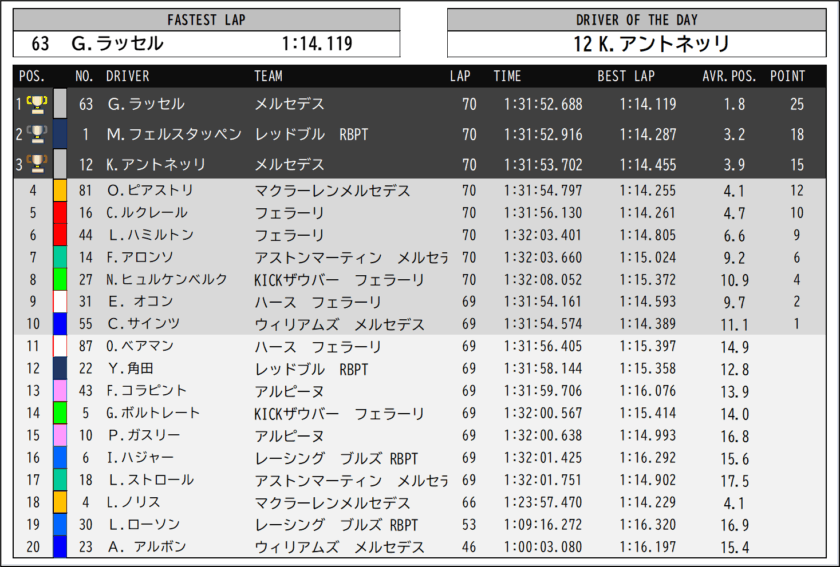Viewport: 840px width, 567px height.
Task: Click the pink team color swatch for F.コラピント
Action: tap(60, 391)
